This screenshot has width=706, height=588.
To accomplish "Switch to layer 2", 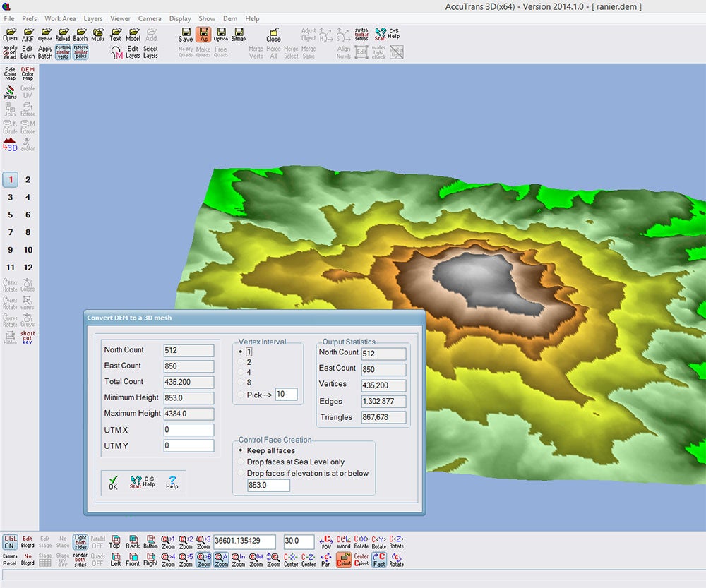I will click(28, 179).
